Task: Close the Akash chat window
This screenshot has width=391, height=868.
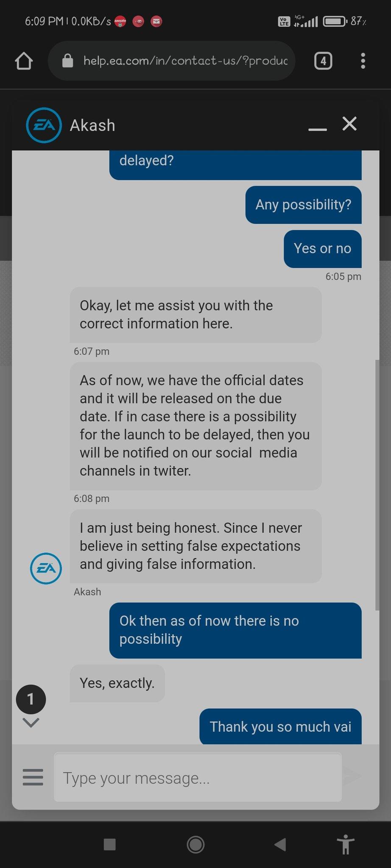Action: pos(349,124)
